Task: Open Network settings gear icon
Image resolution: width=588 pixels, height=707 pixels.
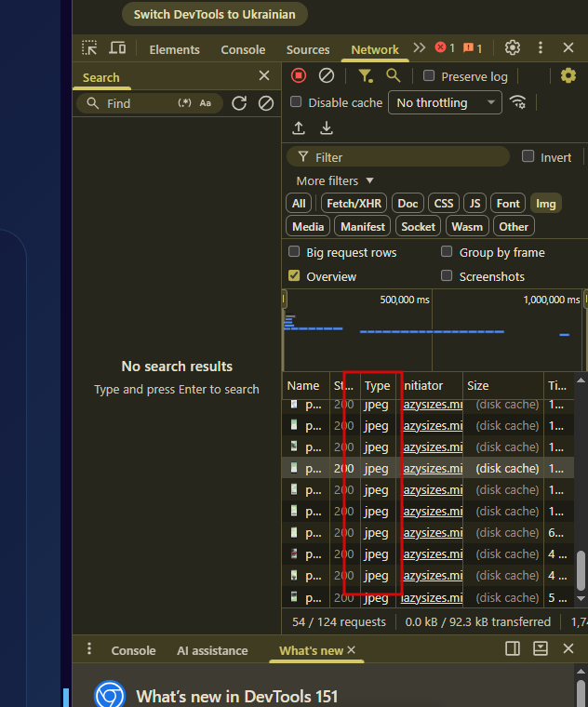Action: [x=568, y=75]
